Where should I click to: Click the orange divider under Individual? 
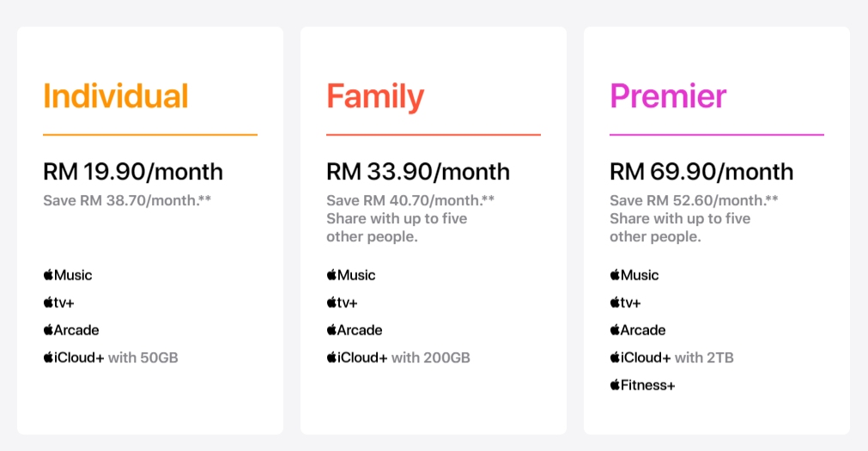click(150, 135)
